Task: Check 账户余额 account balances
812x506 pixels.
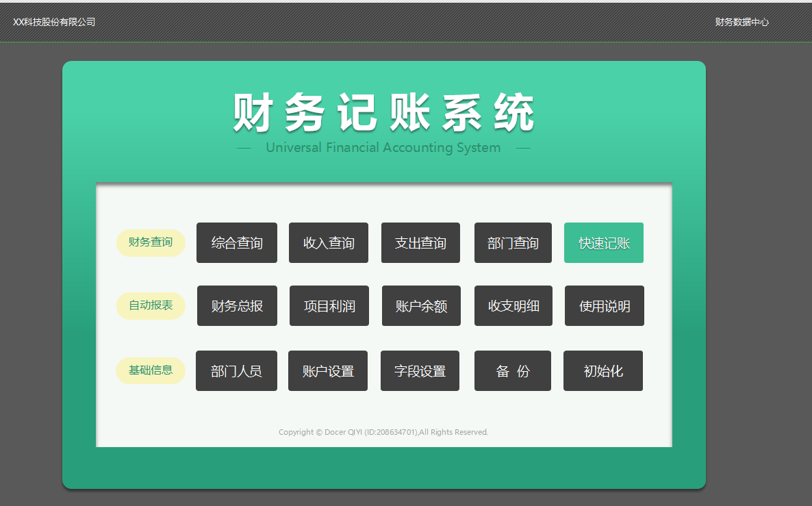Action: tap(421, 305)
